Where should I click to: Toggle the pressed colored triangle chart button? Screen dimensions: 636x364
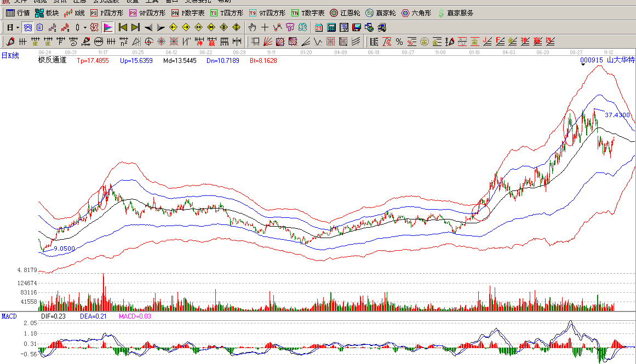click(x=107, y=27)
